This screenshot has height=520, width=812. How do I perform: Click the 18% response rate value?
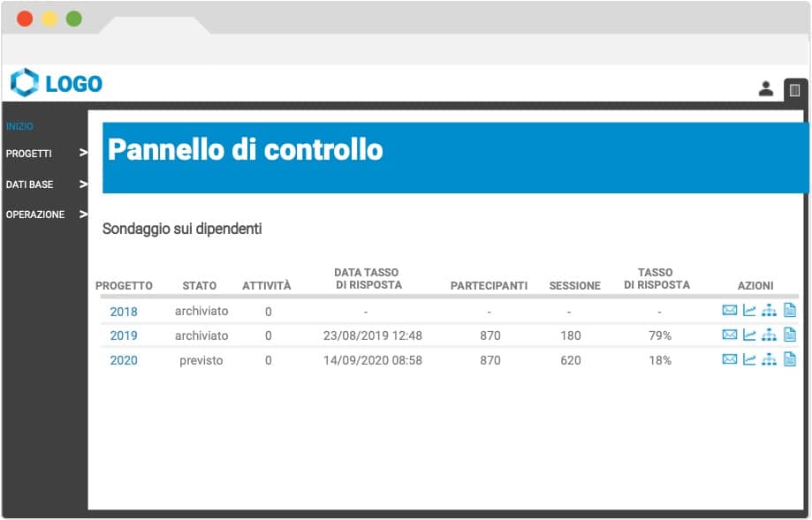(x=660, y=360)
